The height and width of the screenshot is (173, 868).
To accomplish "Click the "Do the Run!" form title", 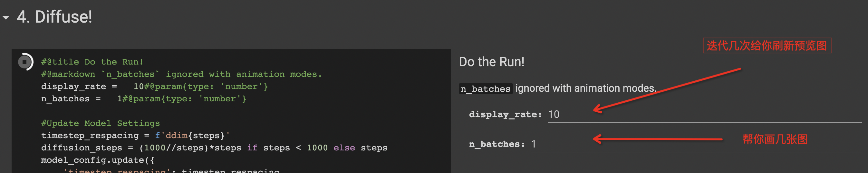I will 491,62.
